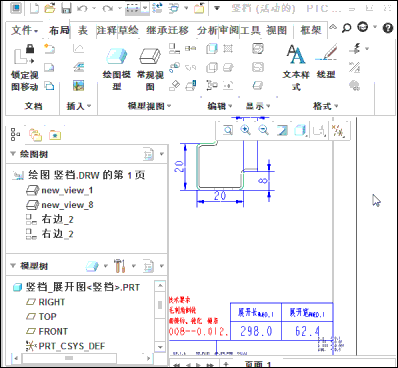
Task: Click the Zoom Out icon in graphics toolbar
Action: click(x=264, y=130)
